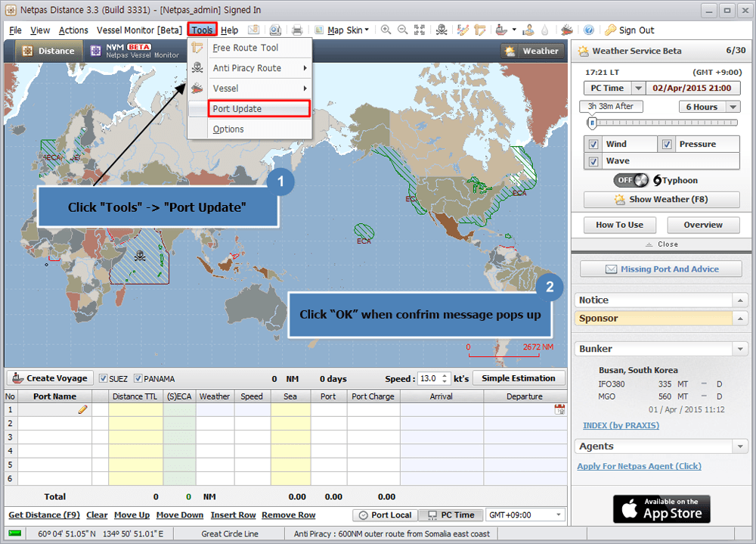The image size is (756, 544).
Task: Click the anti-piracy skull icon on the toolbar
Action: [442, 30]
